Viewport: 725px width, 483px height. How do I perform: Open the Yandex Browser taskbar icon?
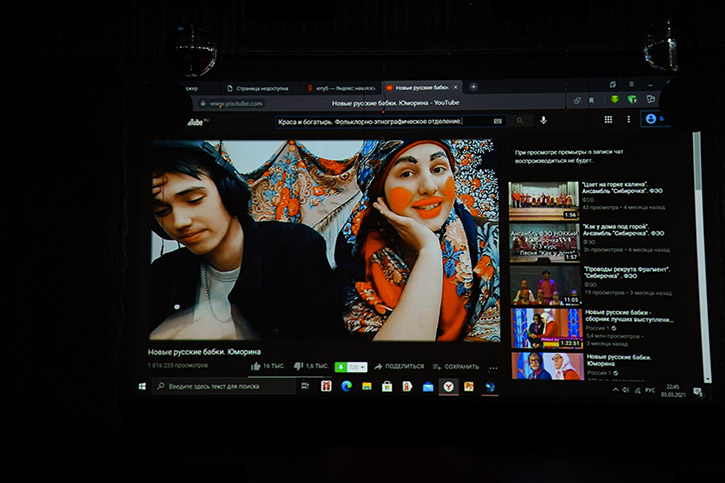[448, 386]
